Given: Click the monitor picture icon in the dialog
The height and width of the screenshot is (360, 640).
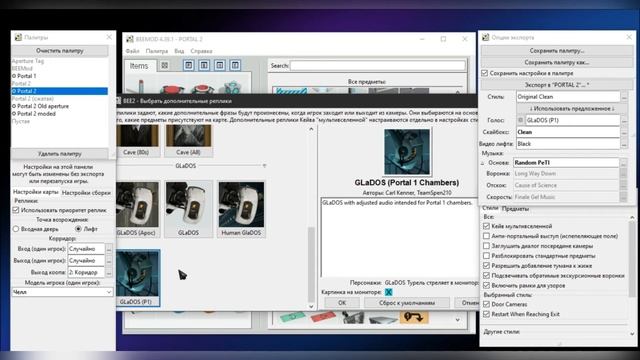Looking at the screenshot, I should [x=389, y=292].
